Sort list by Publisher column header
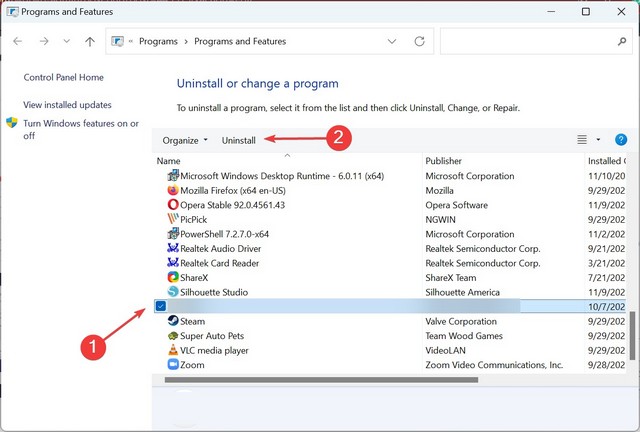The height and width of the screenshot is (432, 640). click(443, 161)
